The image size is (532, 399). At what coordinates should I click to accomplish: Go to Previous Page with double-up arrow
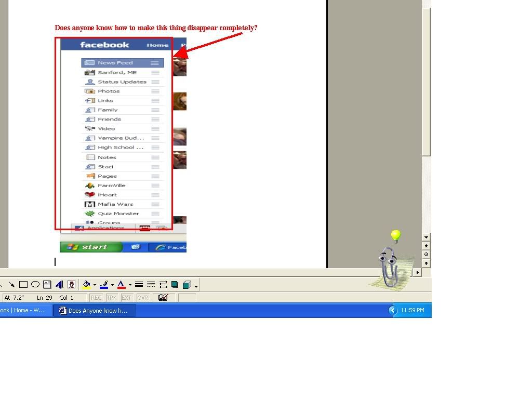point(426,246)
